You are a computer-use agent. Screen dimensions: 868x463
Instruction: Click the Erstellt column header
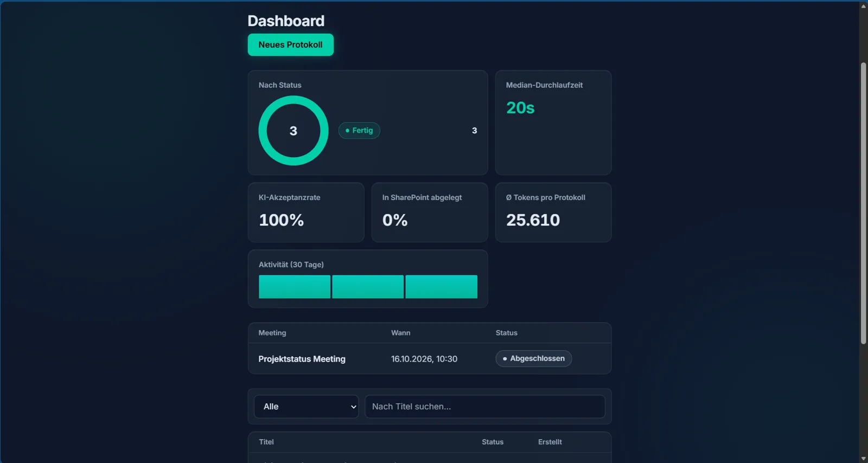click(x=550, y=442)
